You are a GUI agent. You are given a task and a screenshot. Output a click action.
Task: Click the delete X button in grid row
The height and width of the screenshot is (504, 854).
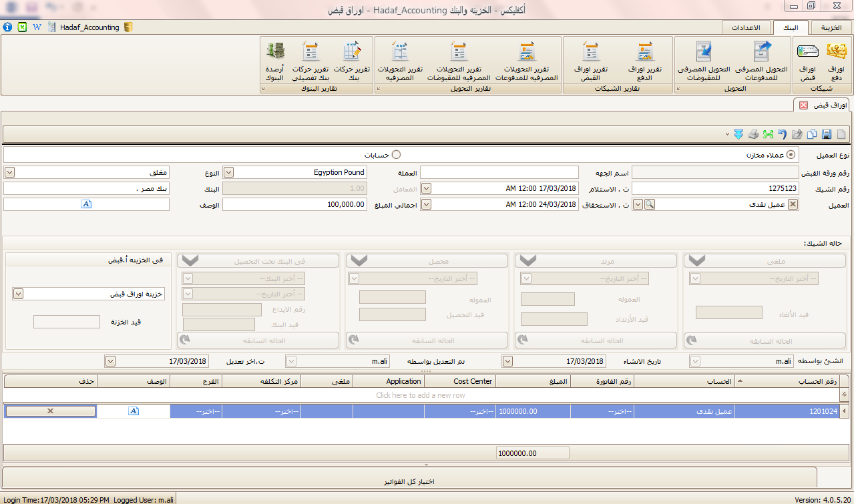tap(50, 412)
